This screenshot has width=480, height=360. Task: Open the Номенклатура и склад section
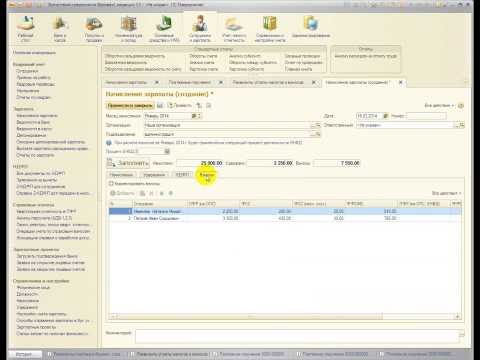click(x=129, y=29)
